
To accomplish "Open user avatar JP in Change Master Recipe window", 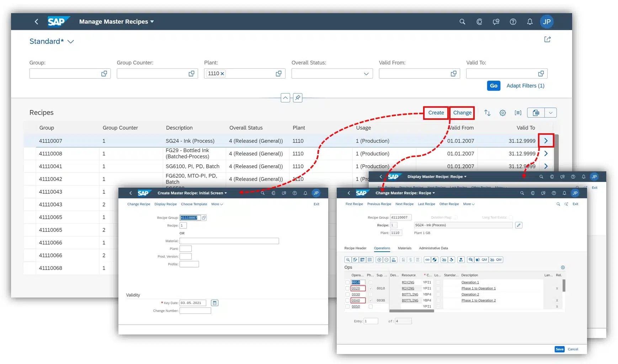I will [x=575, y=193].
